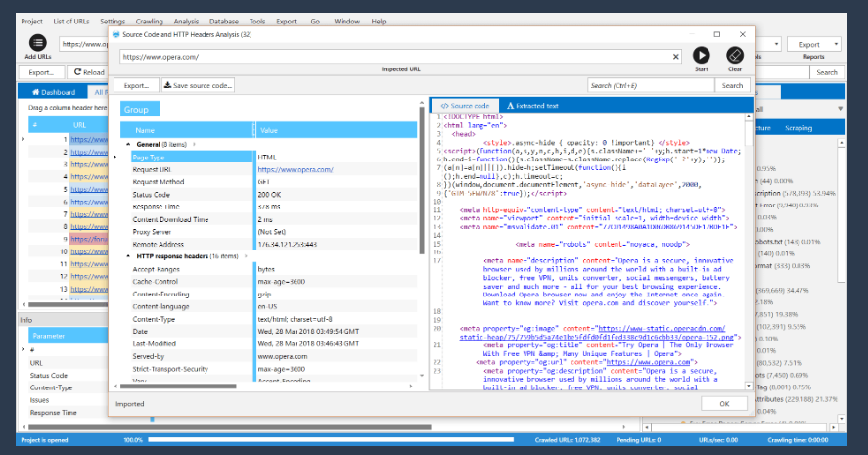Click the Parameter header in Info panel

[x=68, y=336]
